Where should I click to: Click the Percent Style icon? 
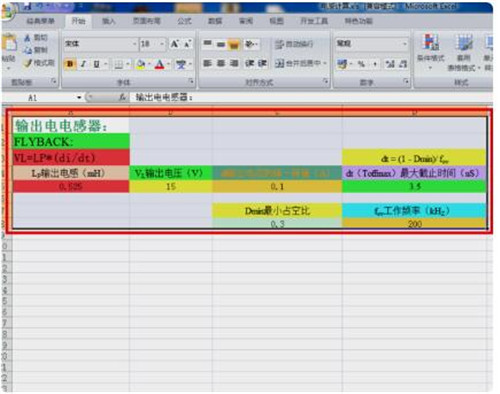click(361, 64)
